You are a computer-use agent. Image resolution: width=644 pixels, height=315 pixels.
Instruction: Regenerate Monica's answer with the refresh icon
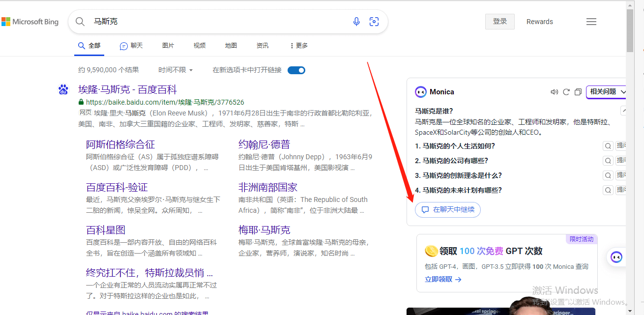566,92
